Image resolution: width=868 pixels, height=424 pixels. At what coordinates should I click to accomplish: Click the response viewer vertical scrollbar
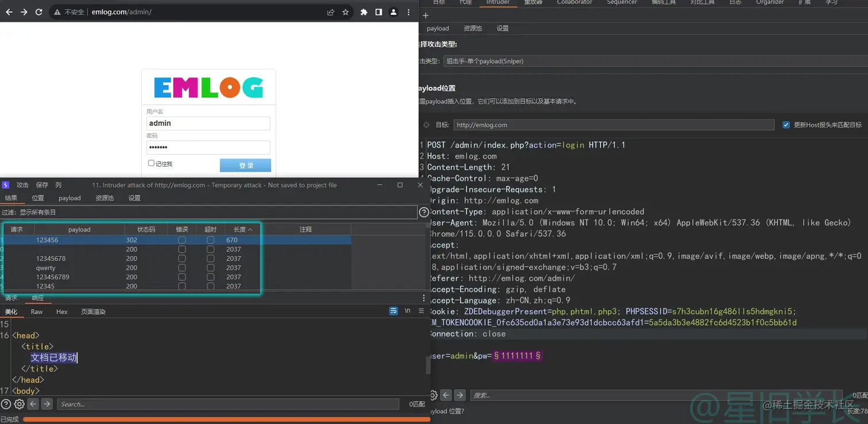tap(428, 364)
